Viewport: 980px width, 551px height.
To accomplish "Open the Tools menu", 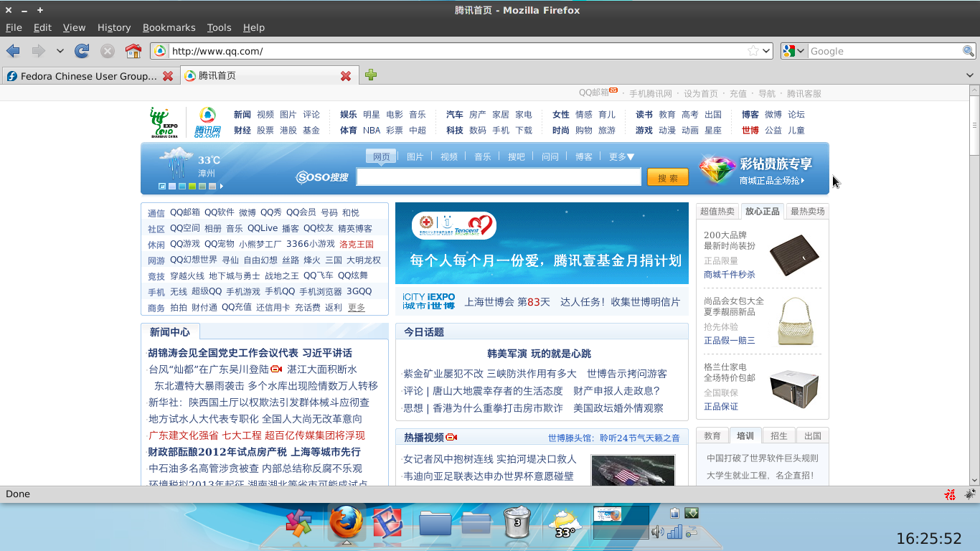I will (x=219, y=27).
